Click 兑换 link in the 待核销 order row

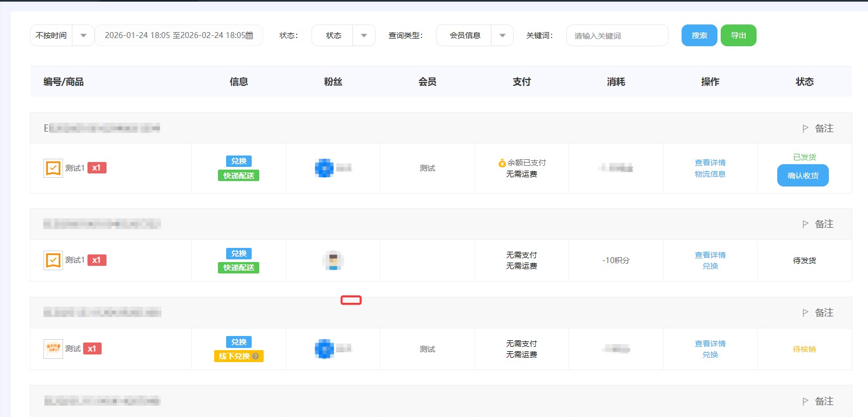click(710, 354)
